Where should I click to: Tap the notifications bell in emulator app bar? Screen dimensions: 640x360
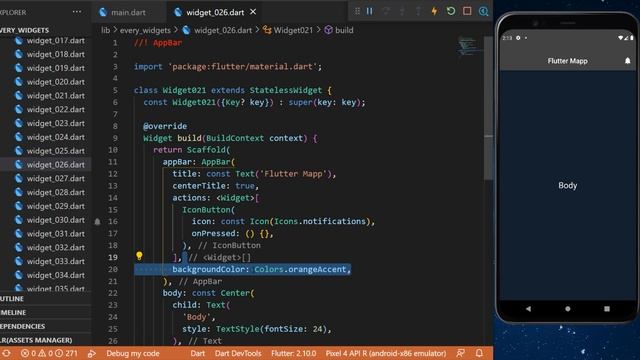[x=627, y=61]
